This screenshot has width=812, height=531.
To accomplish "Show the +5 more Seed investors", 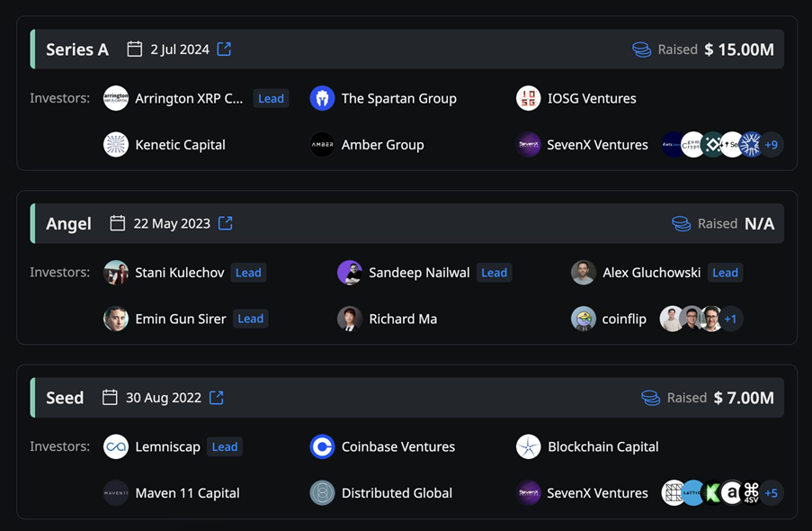I will (772, 493).
